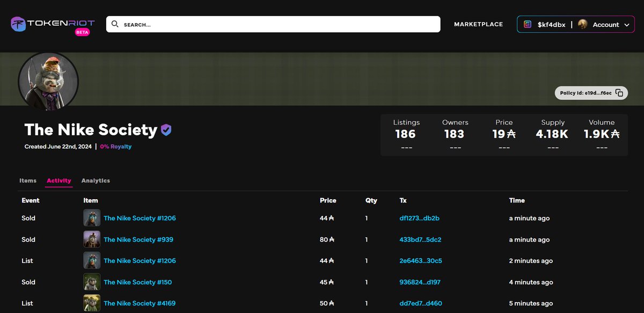The height and width of the screenshot is (313, 644).
Task: Focus the search input field
Action: (273, 24)
